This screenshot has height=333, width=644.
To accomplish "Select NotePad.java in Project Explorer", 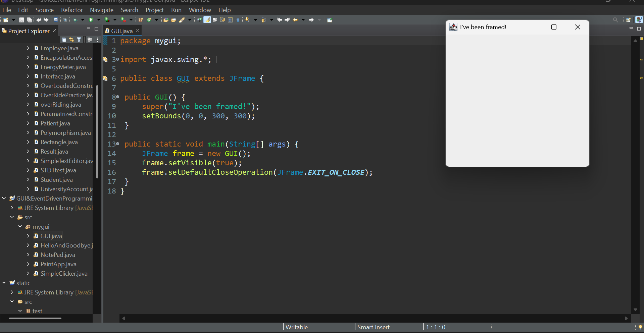I will click(58, 255).
